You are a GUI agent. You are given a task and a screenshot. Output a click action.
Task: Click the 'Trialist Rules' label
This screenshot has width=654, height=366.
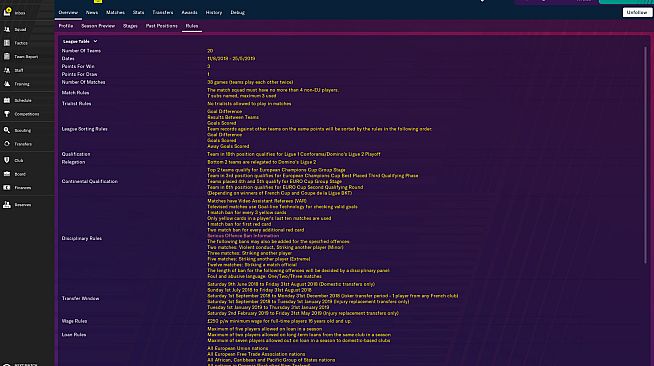(x=76, y=103)
